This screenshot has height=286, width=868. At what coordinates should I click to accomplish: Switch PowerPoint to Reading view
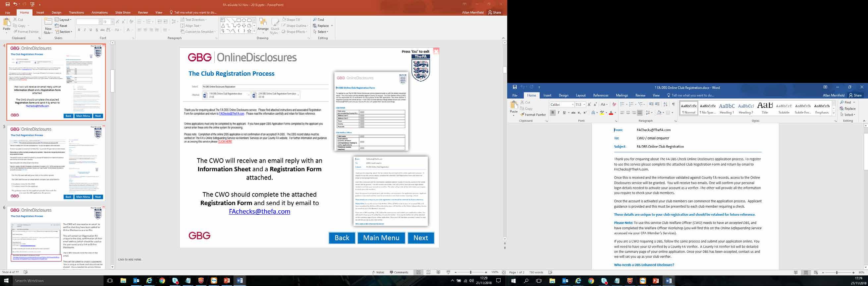438,272
